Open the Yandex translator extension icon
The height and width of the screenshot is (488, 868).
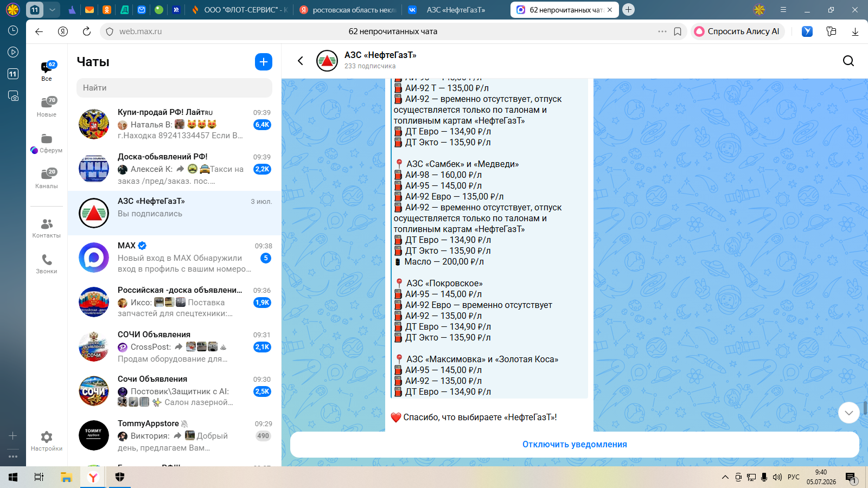(807, 31)
